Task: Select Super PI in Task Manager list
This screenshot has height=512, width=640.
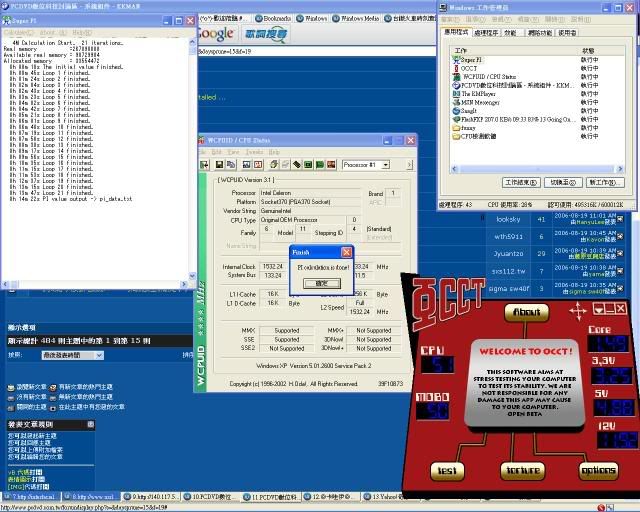Action: 470,60
